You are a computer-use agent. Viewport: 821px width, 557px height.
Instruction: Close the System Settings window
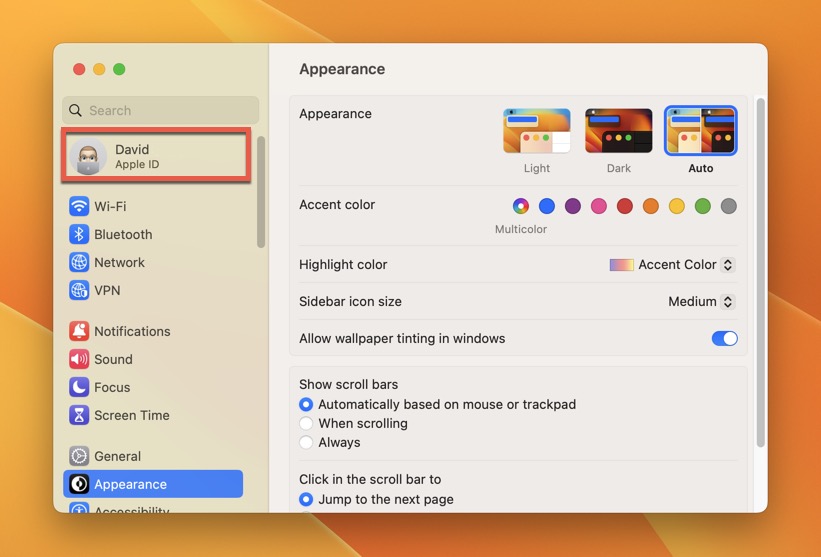(x=79, y=69)
